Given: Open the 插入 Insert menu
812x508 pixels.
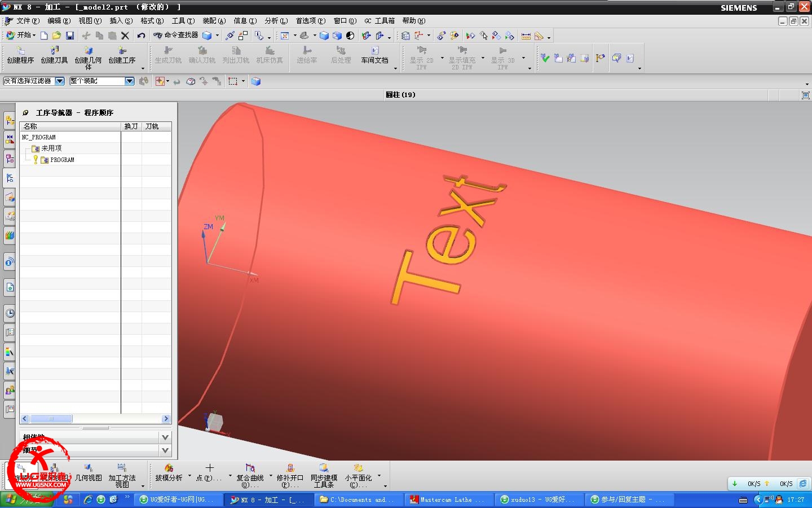Looking at the screenshot, I should (121, 21).
